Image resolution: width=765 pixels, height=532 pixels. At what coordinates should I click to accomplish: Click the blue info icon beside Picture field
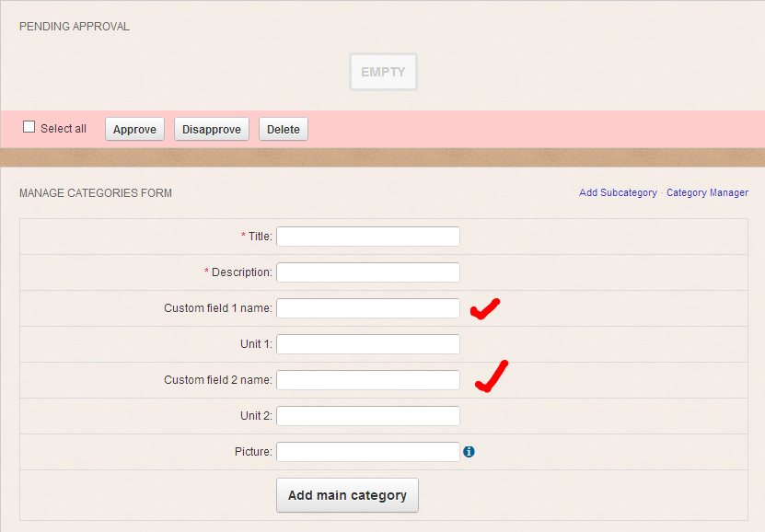(469, 452)
